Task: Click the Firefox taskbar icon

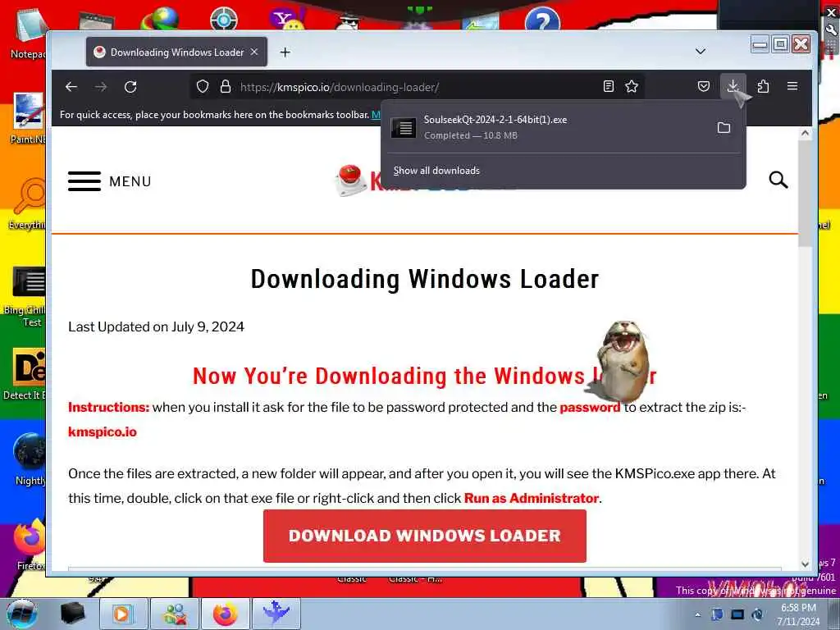Action: (226, 614)
